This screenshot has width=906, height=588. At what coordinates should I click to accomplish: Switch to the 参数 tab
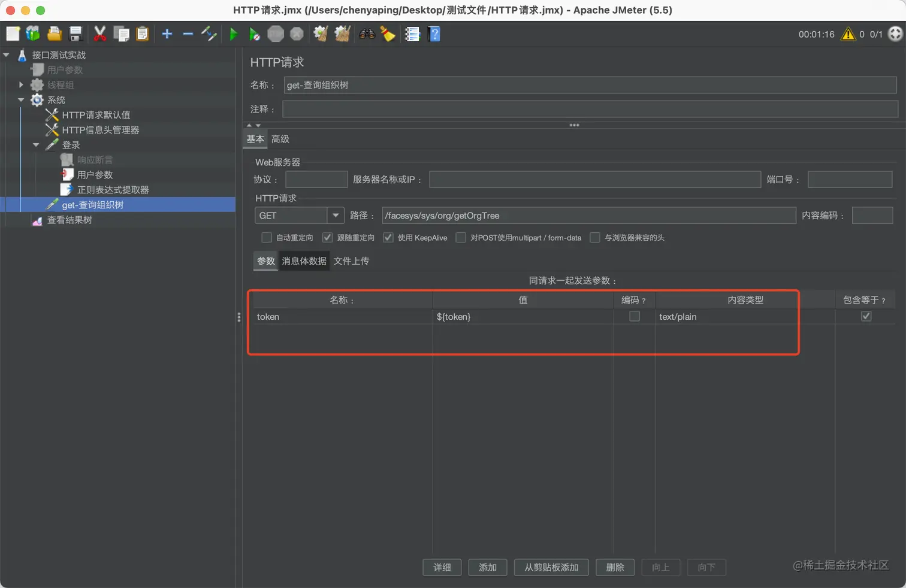[x=266, y=261]
